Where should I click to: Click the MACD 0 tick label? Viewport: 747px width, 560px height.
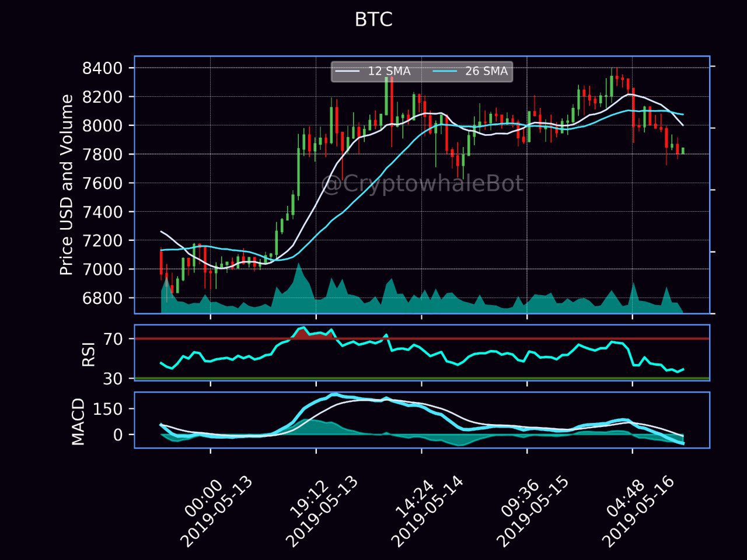coord(118,435)
